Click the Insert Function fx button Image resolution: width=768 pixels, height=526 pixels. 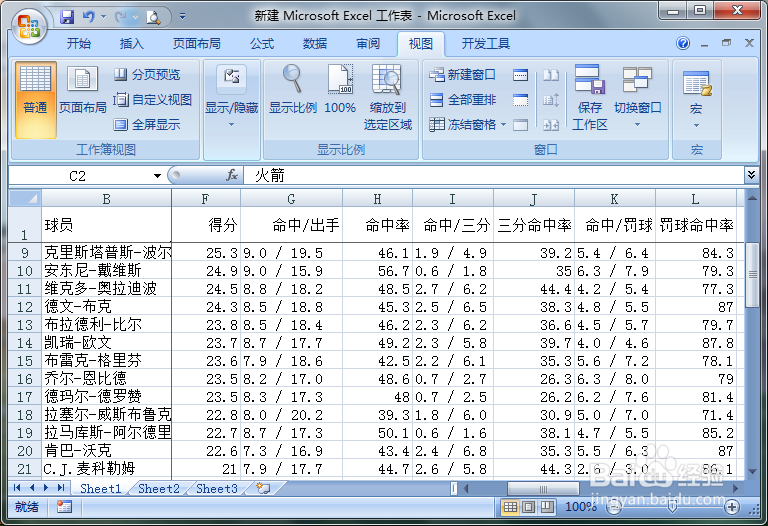(x=232, y=175)
